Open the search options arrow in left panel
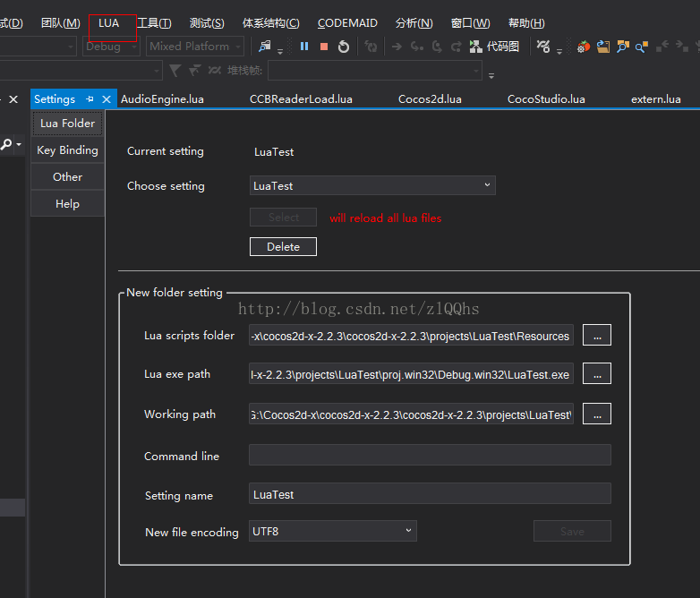Viewport: 700px width, 598px height. pyautogui.click(x=19, y=144)
